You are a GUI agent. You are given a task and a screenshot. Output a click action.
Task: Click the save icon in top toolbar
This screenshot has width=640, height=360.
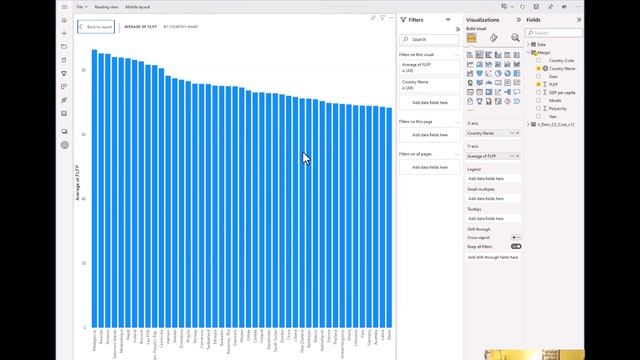coord(536,7)
